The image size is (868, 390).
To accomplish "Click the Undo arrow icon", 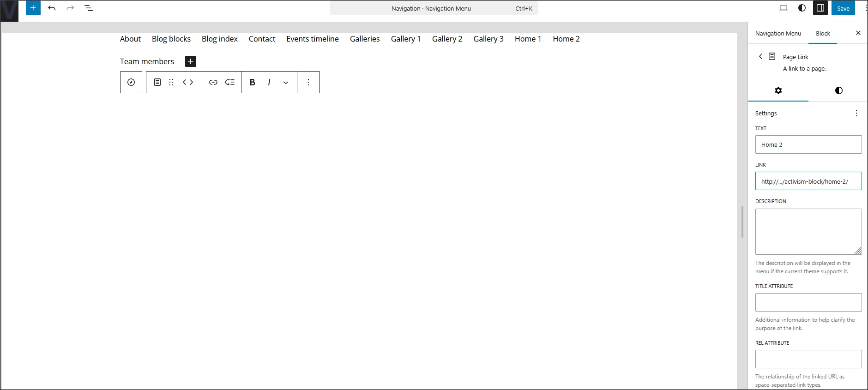I will point(52,8).
